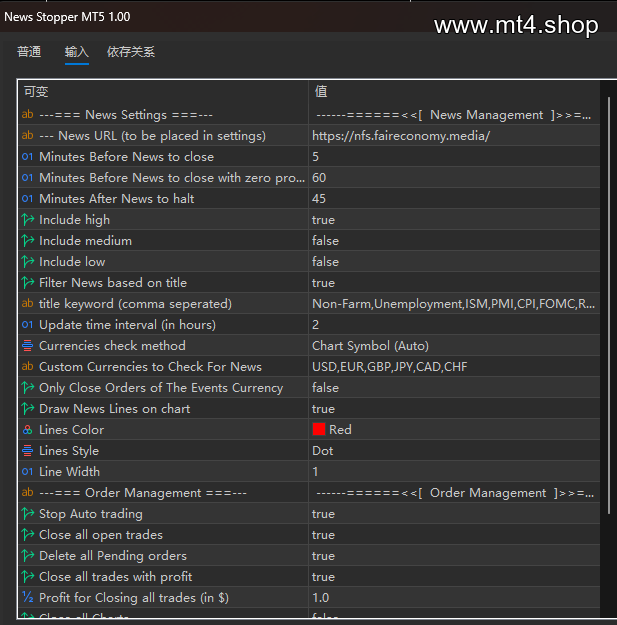Click the color icon beside Lines Color

pyautogui.click(x=28, y=430)
